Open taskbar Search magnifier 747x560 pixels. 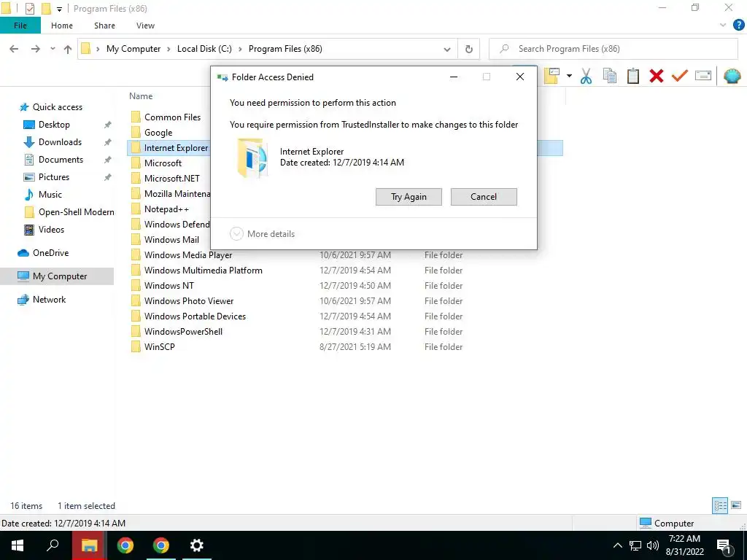[53, 545]
